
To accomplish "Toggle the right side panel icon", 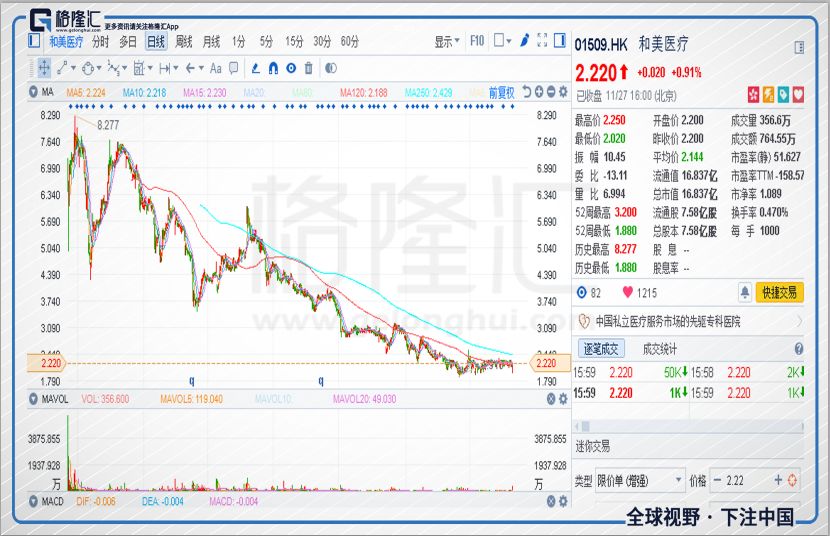I will (560, 40).
